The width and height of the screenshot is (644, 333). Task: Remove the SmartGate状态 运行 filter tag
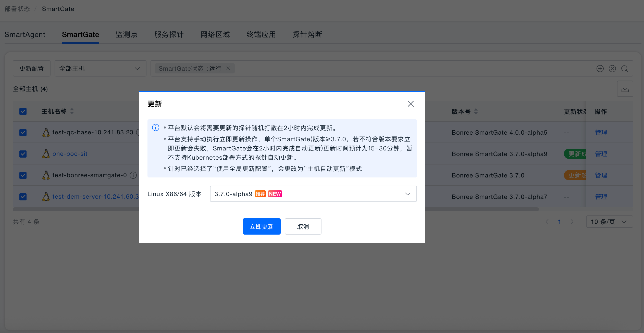[228, 68]
